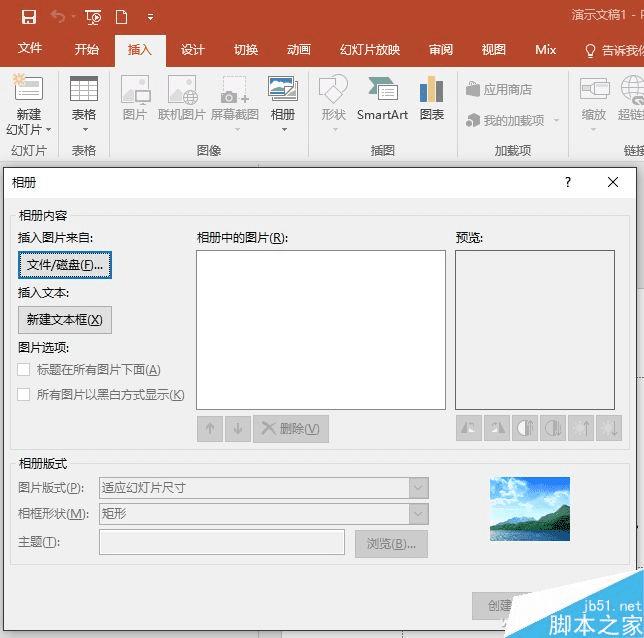644x638 pixels.
Task: Click inside the 相册中的图片 list box
Action: (x=321, y=330)
